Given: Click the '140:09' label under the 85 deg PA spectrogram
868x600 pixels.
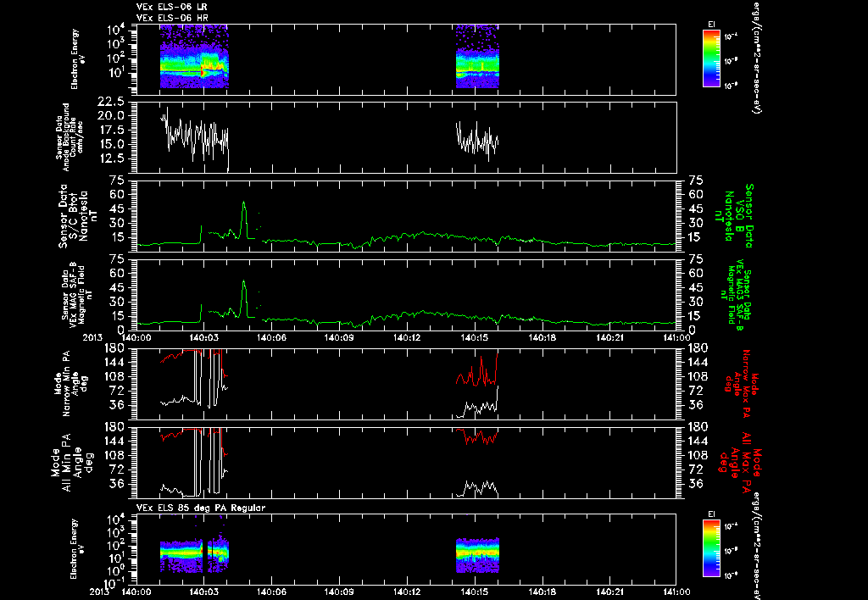Looking at the screenshot, I should (x=339, y=592).
